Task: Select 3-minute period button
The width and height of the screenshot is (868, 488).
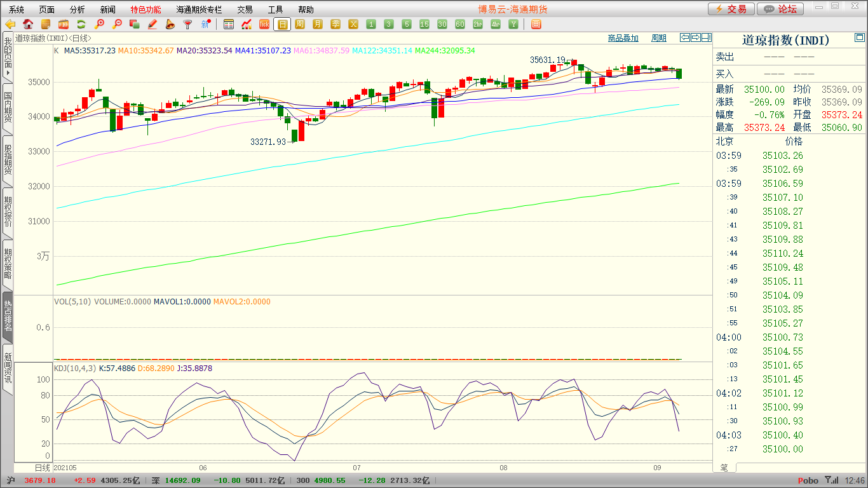Action: [x=389, y=24]
